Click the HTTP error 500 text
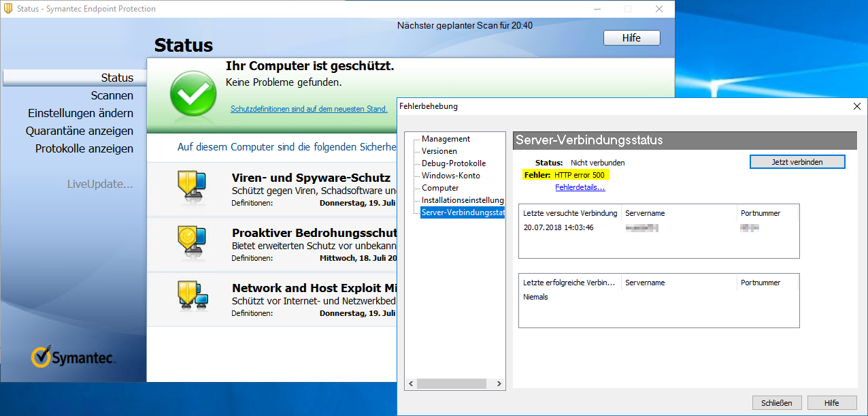The image size is (868, 416). (x=579, y=175)
